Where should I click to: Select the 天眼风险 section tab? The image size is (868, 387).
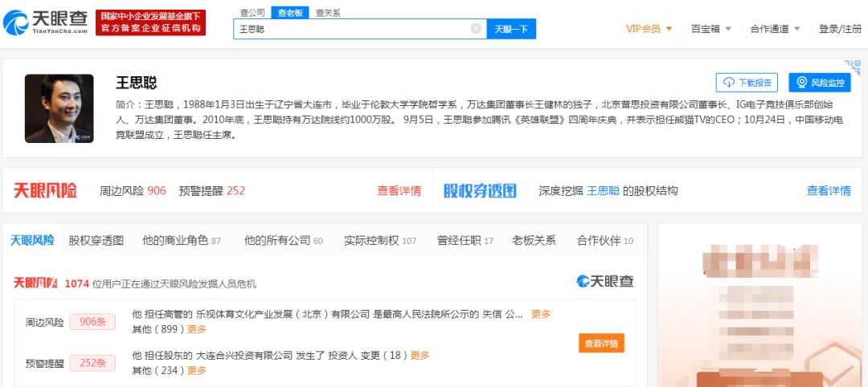[x=32, y=240]
